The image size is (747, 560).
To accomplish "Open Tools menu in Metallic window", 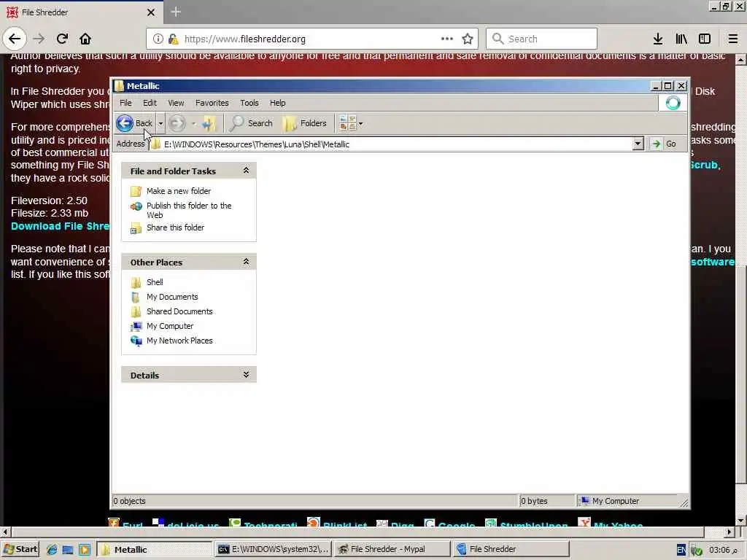I will click(x=249, y=103).
